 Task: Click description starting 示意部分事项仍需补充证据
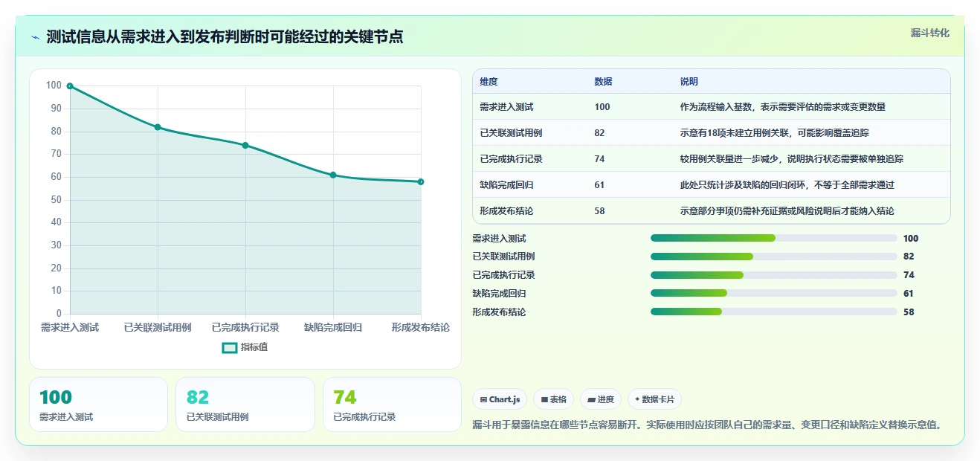[787, 211]
